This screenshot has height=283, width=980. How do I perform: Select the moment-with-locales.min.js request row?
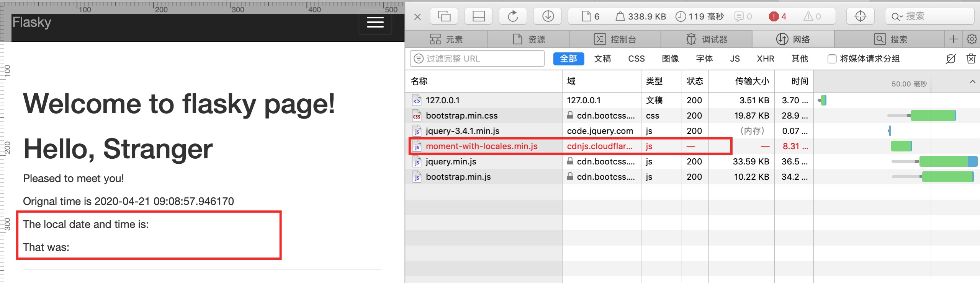pos(481,146)
